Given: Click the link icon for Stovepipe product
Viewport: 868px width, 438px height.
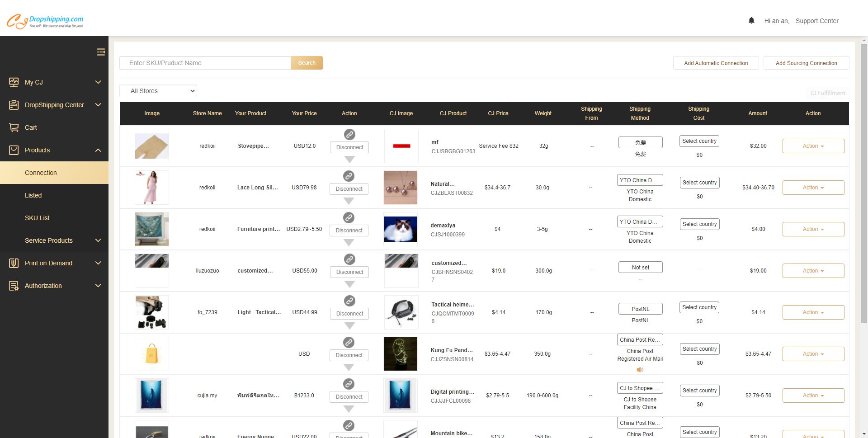Looking at the screenshot, I should coord(349,134).
